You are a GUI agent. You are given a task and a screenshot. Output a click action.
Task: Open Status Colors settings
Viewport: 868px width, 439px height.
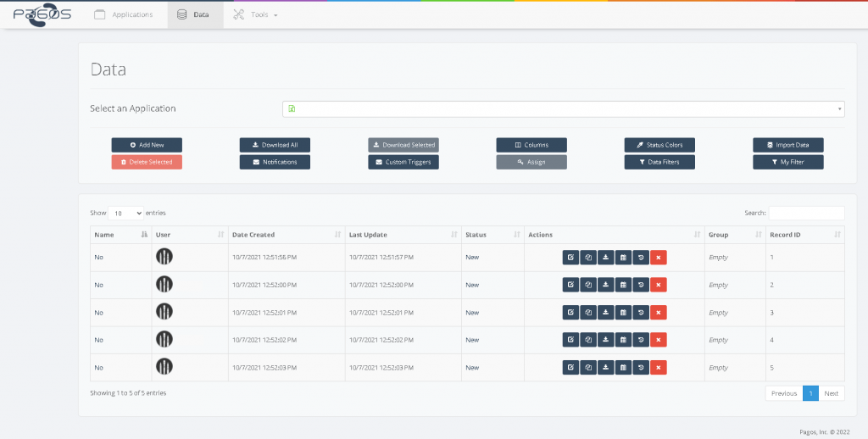click(659, 145)
